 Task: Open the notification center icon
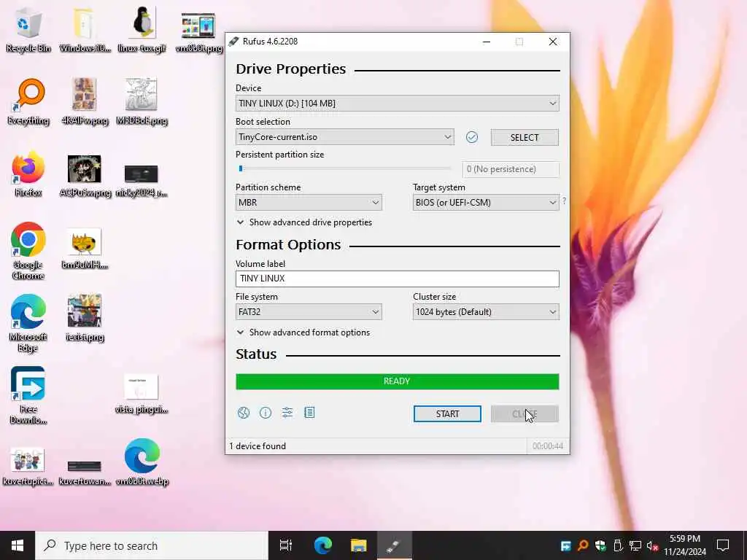(x=723, y=545)
